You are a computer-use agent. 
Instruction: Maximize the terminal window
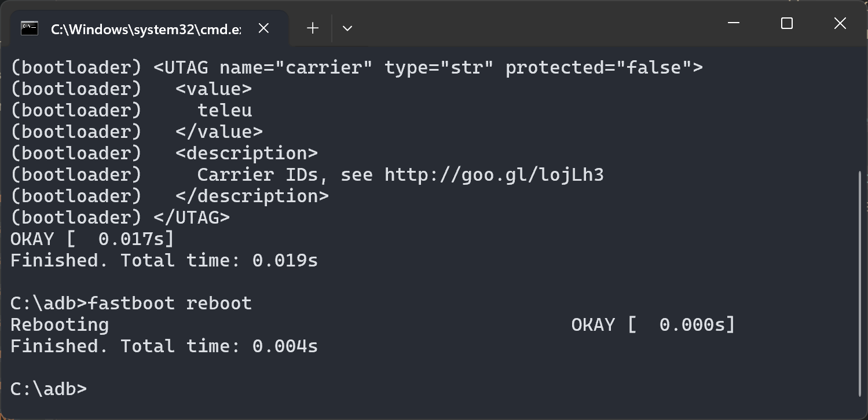(786, 23)
